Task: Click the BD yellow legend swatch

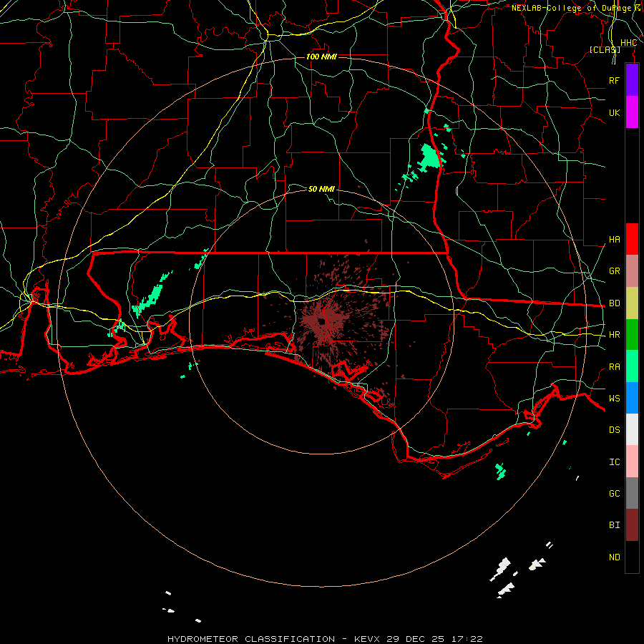Action: click(x=632, y=303)
